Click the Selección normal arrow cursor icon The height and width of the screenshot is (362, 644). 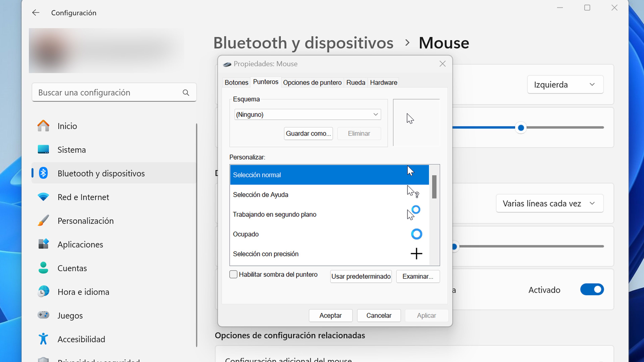[411, 171]
